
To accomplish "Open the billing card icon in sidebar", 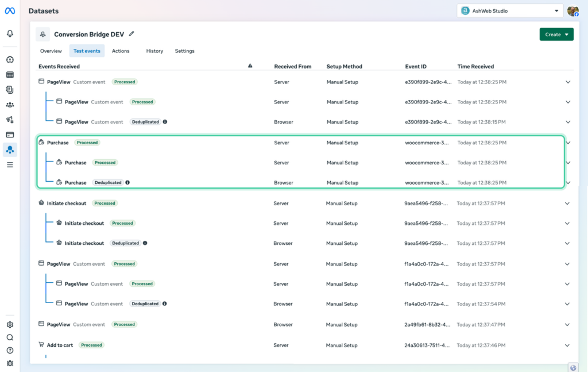I will click(10, 135).
